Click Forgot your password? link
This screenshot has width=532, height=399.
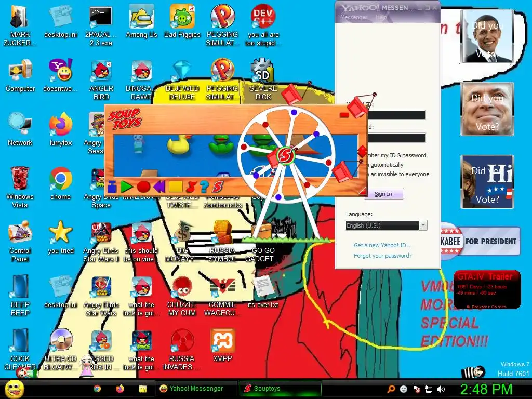pyautogui.click(x=383, y=256)
